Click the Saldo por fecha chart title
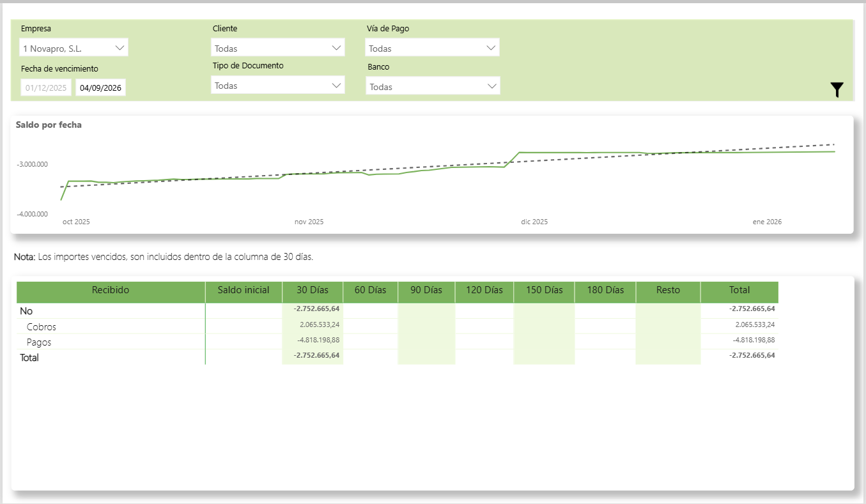Viewport: 866px width, 504px height. pyautogui.click(x=49, y=125)
